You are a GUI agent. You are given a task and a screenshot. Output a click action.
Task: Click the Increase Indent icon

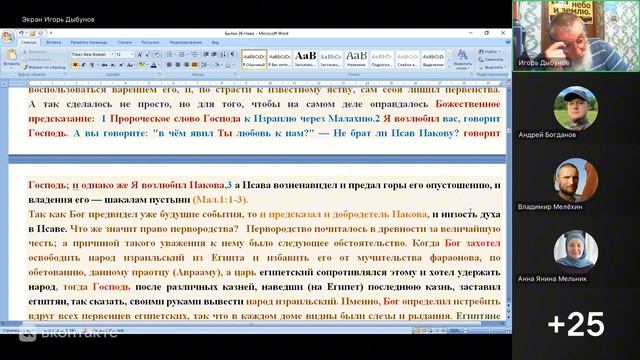point(214,55)
